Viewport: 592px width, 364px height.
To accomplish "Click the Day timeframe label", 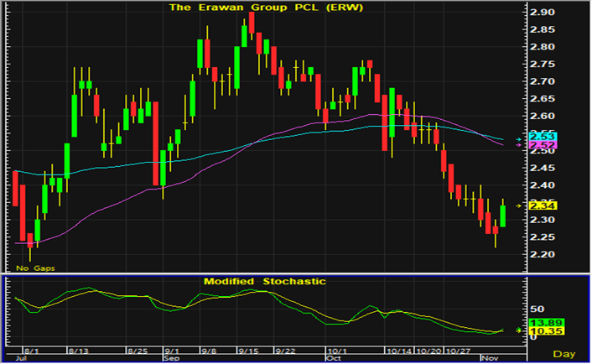I will pyautogui.click(x=568, y=356).
